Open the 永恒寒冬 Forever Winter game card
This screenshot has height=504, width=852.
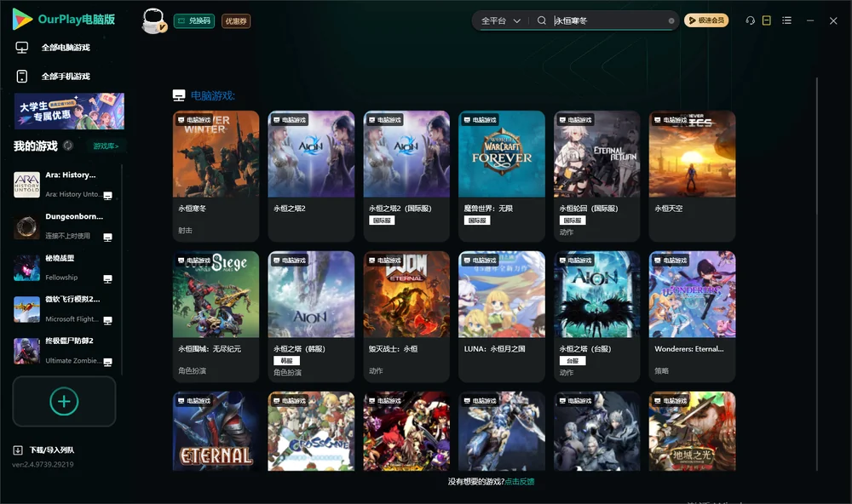click(216, 176)
